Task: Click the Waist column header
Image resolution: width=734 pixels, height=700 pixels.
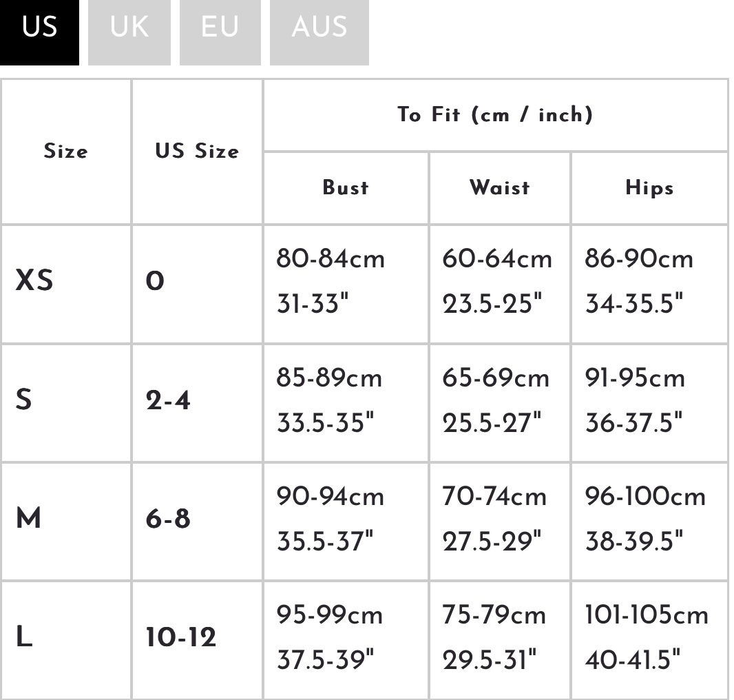Action: (x=500, y=187)
